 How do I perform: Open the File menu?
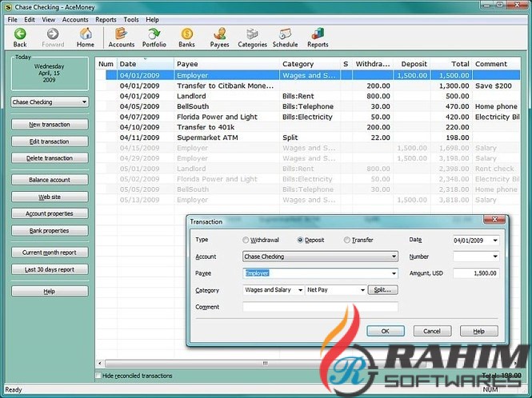point(12,20)
